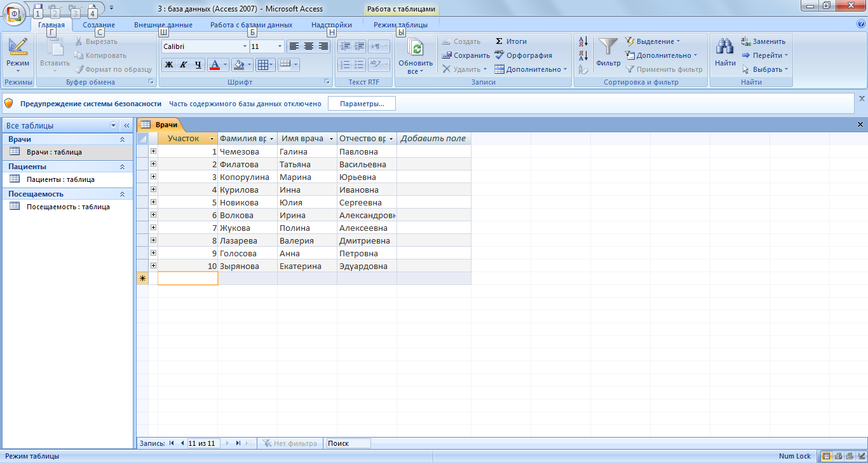Open the font name Calibri dropdown

[245, 46]
